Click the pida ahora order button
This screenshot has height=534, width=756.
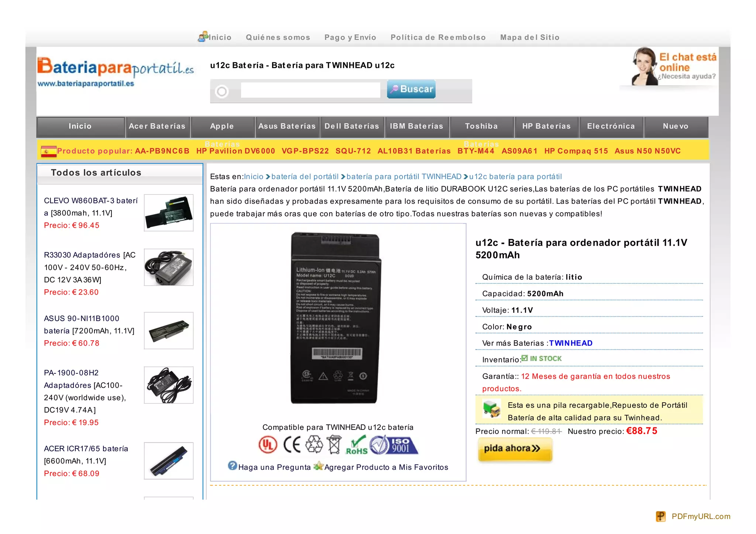515,449
